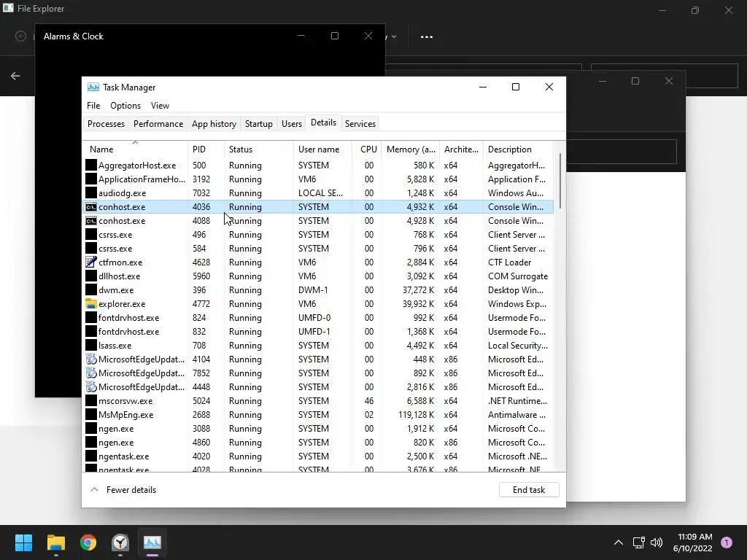The width and height of the screenshot is (747, 560).
Task: Click the lsass.exe process icon
Action: [91, 345]
